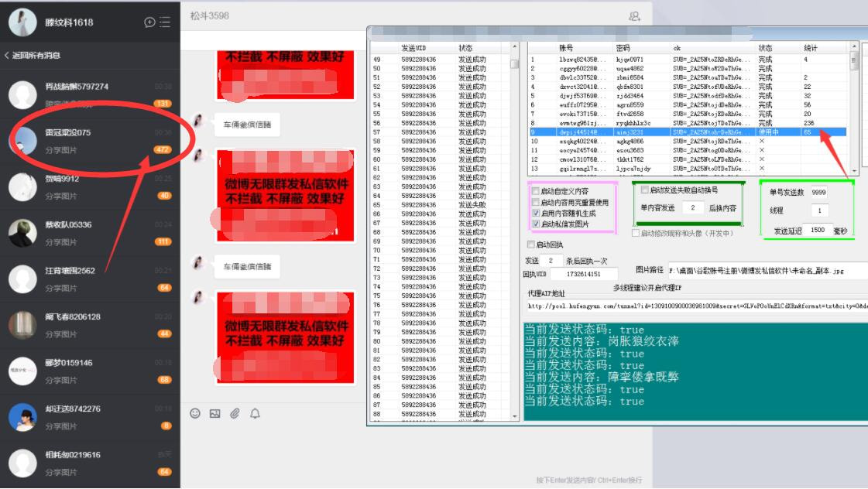
Task: Click chat title 松斗3598
Action: click(x=209, y=16)
